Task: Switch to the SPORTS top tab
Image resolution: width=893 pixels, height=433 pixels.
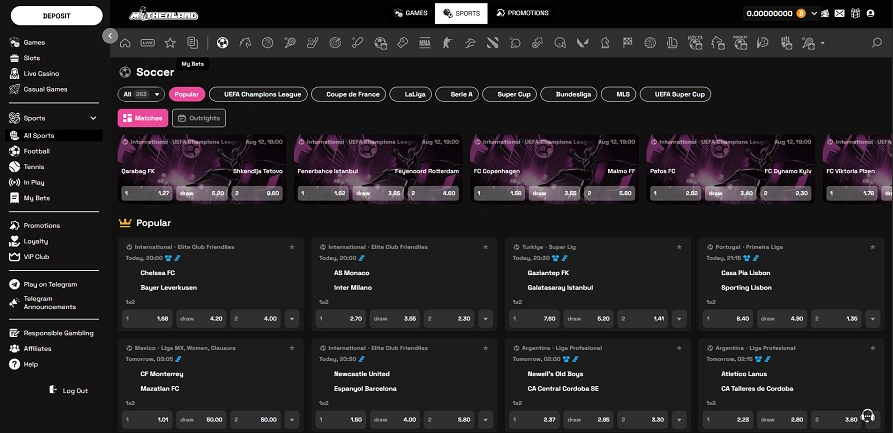Action: point(461,13)
